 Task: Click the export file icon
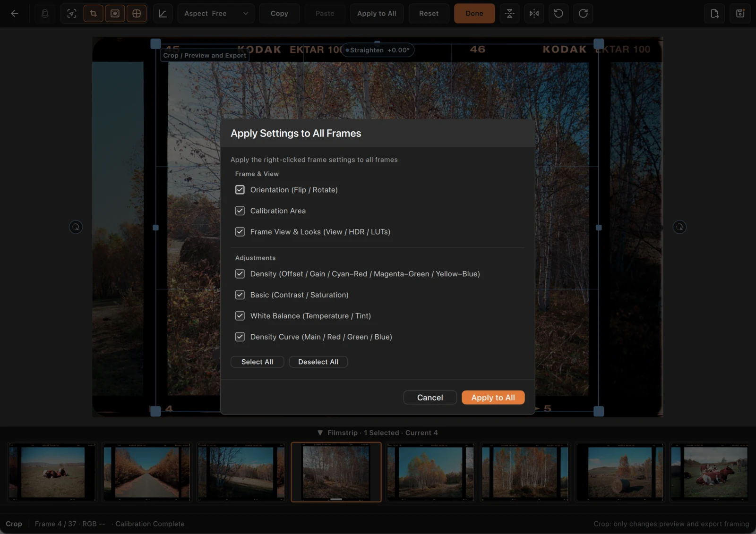(x=715, y=14)
